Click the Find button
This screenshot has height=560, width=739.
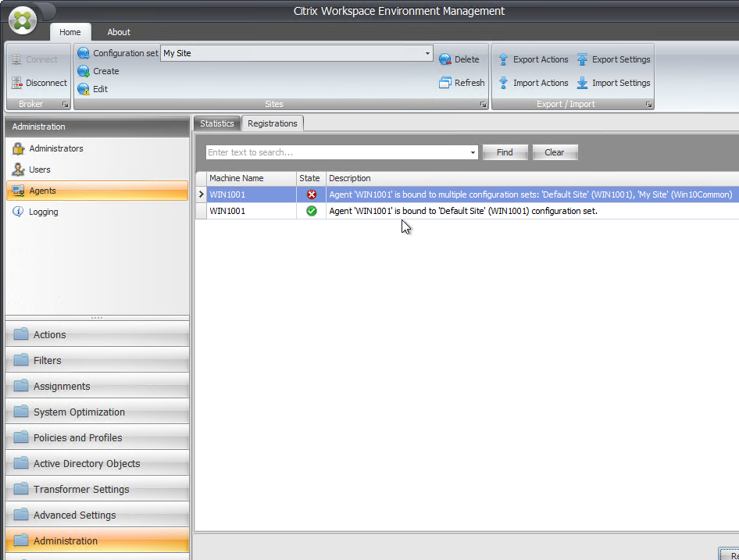505,152
